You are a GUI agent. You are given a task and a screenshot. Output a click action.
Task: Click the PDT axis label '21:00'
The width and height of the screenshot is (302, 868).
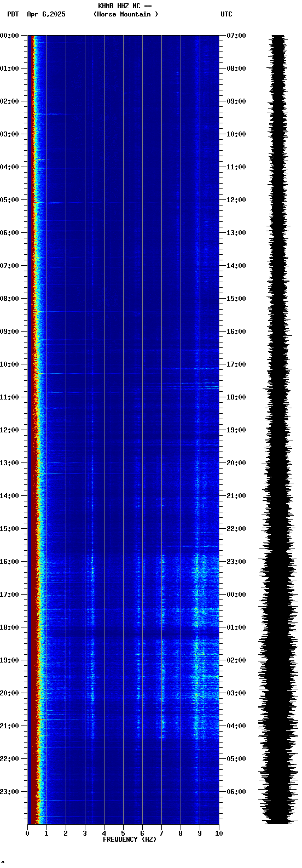coord(9,726)
